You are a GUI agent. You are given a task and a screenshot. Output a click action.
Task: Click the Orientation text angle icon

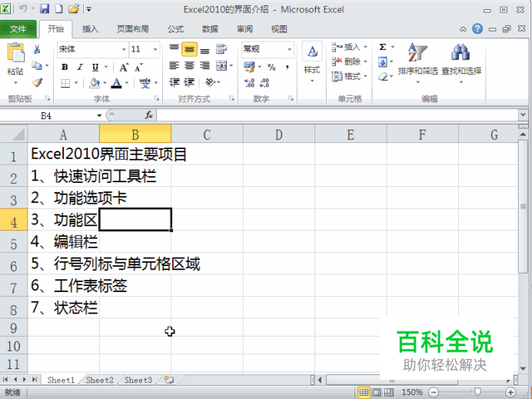[x=211, y=82]
